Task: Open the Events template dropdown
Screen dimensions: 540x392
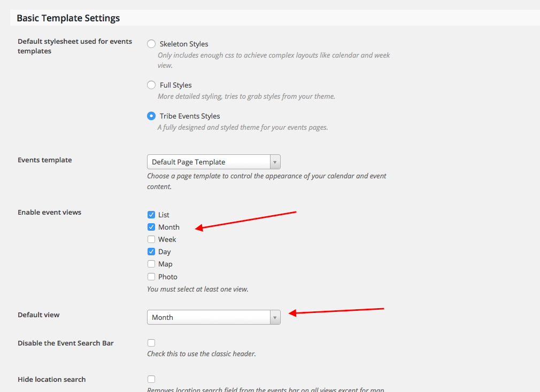Action: [213, 162]
